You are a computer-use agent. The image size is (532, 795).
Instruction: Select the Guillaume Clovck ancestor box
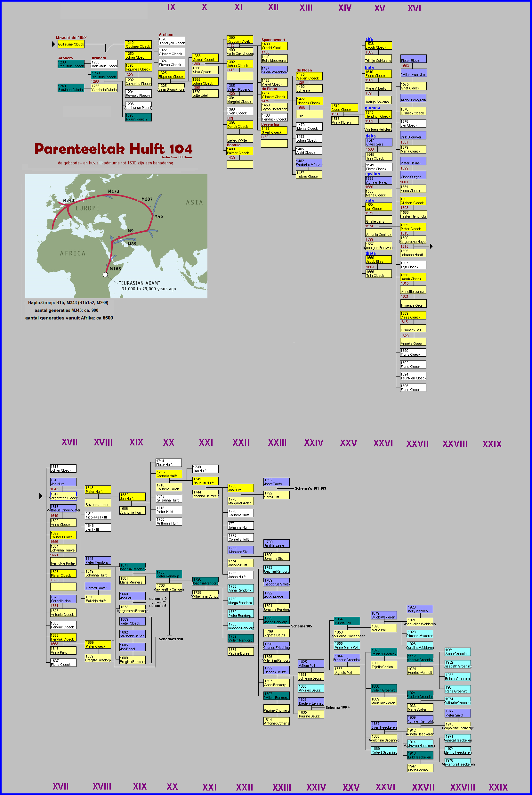pyautogui.click(x=71, y=44)
